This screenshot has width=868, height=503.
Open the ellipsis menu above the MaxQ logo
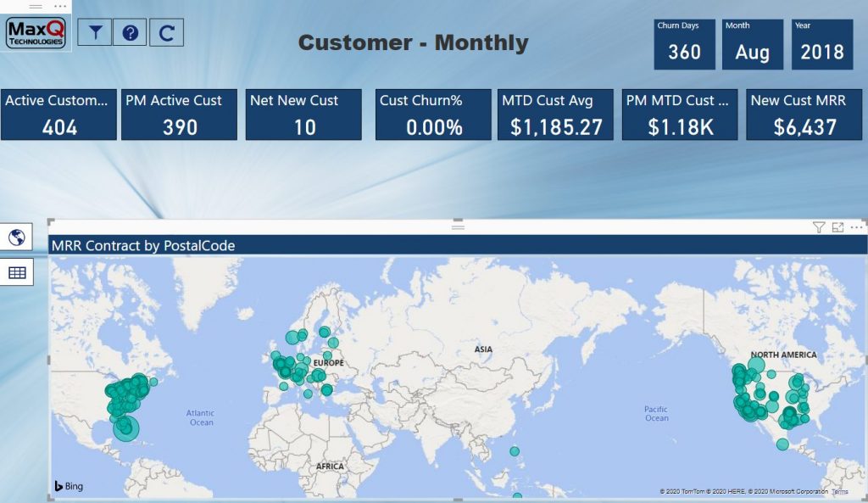(59, 6)
